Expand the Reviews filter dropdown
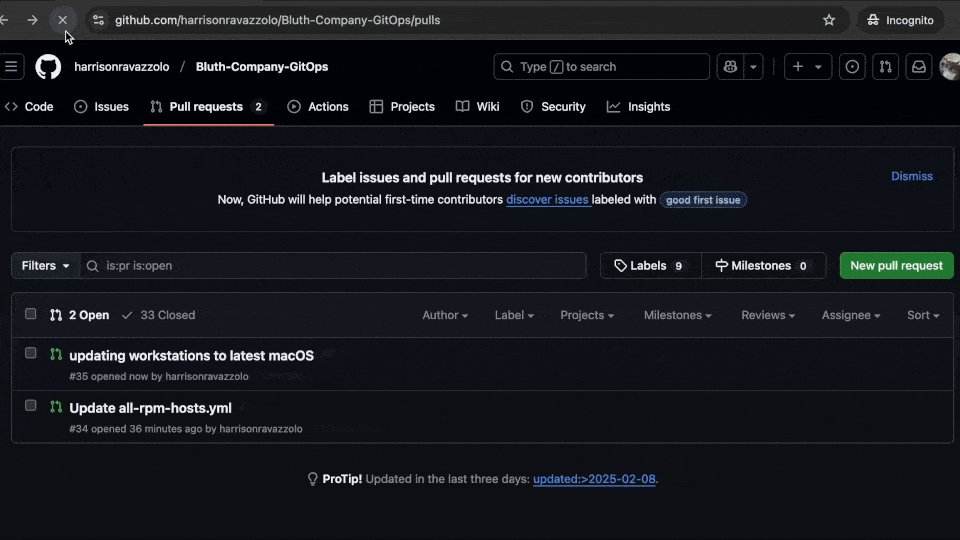The image size is (960, 540). pyautogui.click(x=768, y=315)
